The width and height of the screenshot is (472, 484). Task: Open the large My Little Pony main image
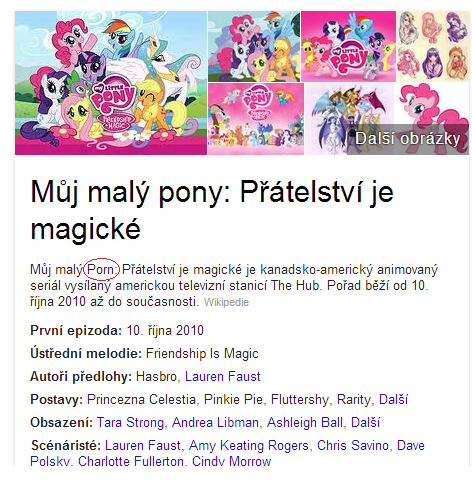tap(111, 83)
